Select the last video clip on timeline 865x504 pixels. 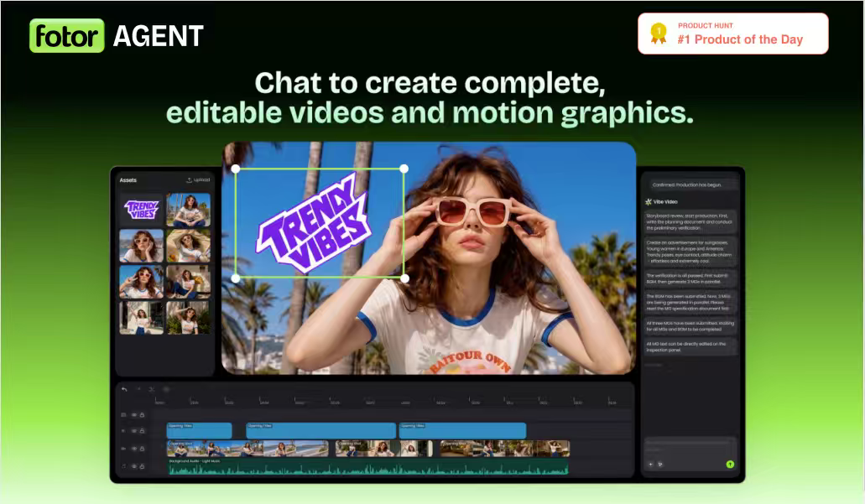coord(505,449)
